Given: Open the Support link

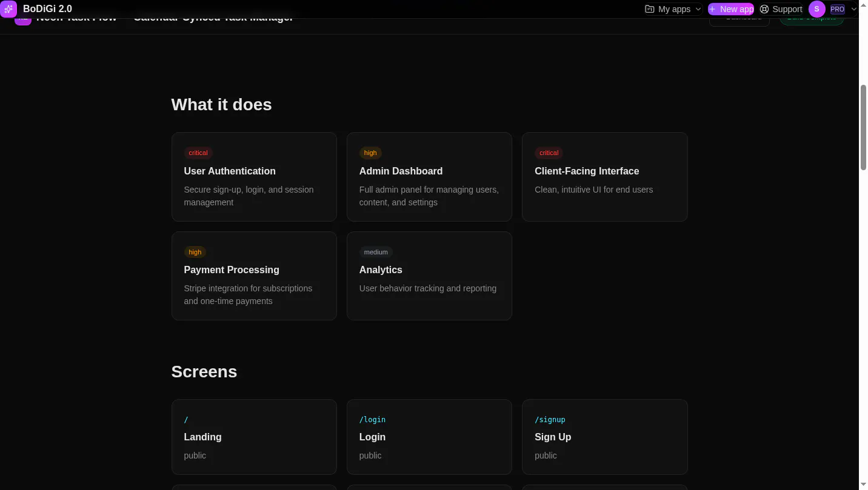Looking at the screenshot, I should [781, 9].
